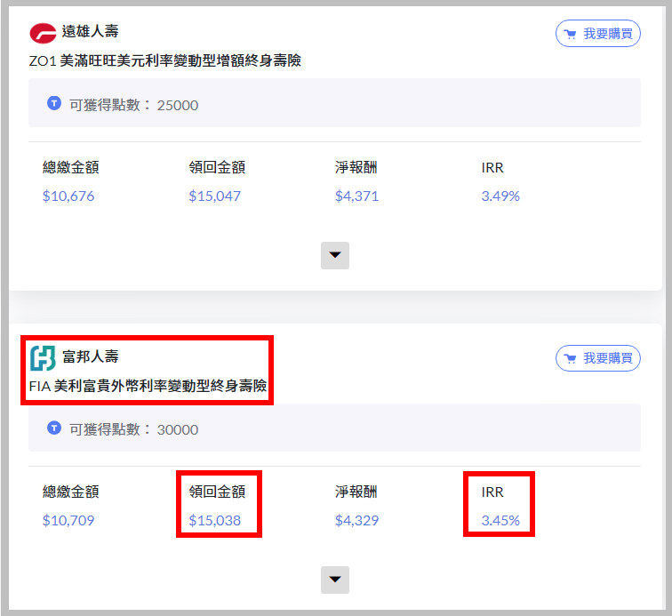Click 總繳金額 label in 遠雄人壽 card
Viewport: 672px width, 616px height.
tap(71, 167)
